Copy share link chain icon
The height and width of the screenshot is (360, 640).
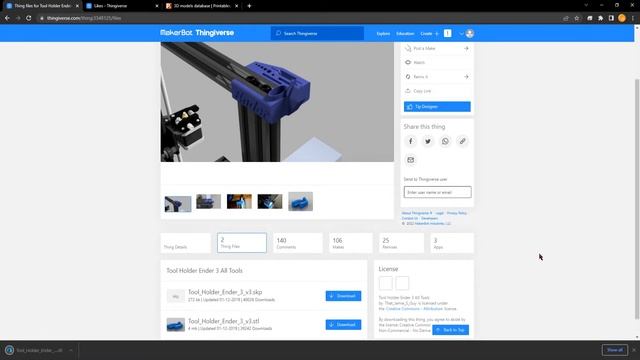[x=462, y=141]
